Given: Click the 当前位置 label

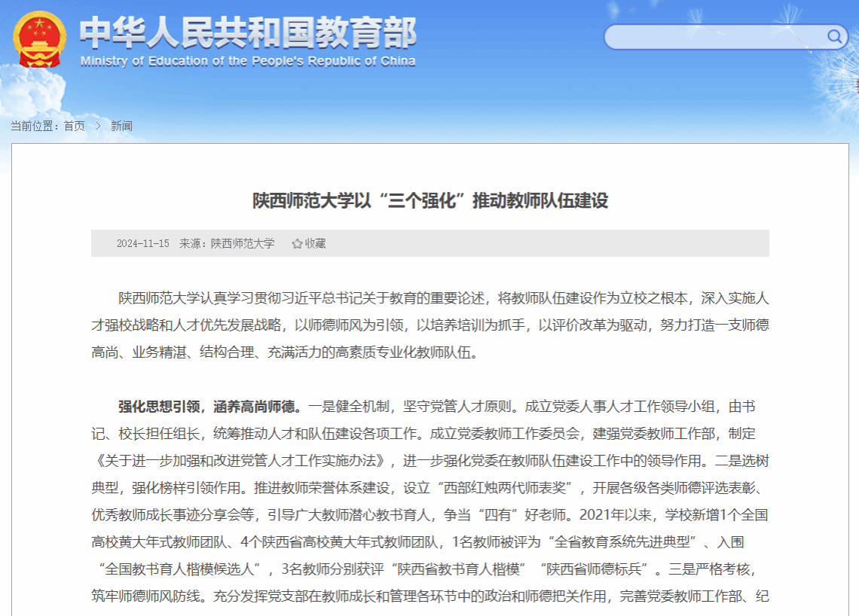Looking at the screenshot, I should point(34,126).
